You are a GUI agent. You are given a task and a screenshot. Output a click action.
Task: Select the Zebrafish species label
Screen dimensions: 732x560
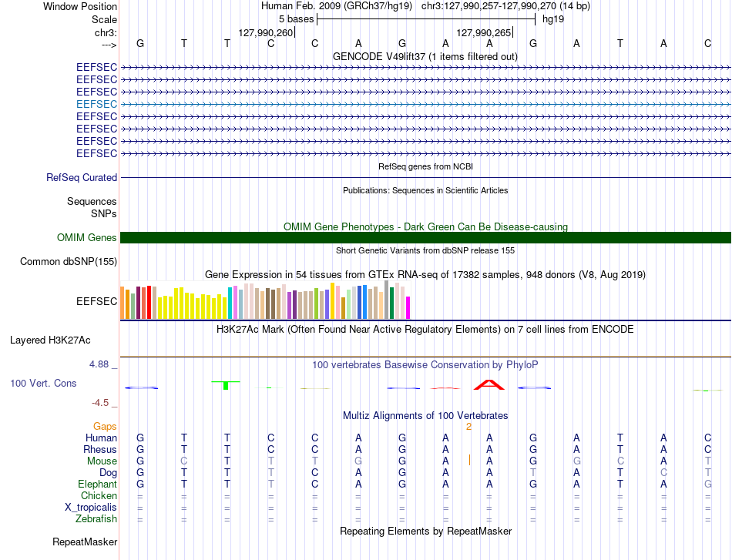(96, 519)
